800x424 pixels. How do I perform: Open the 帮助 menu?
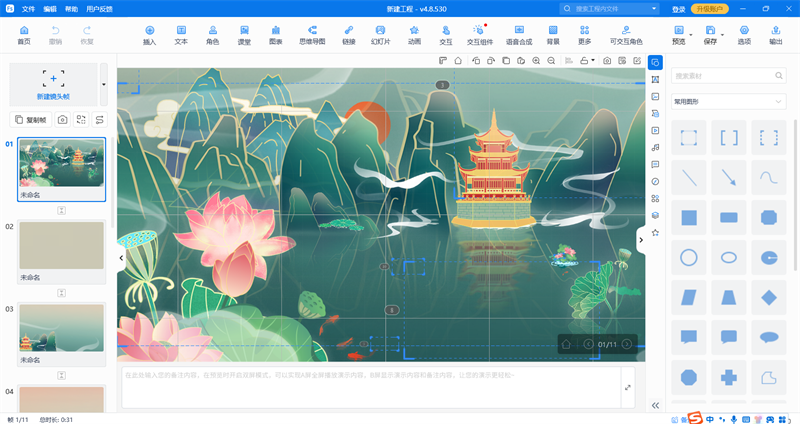click(71, 9)
